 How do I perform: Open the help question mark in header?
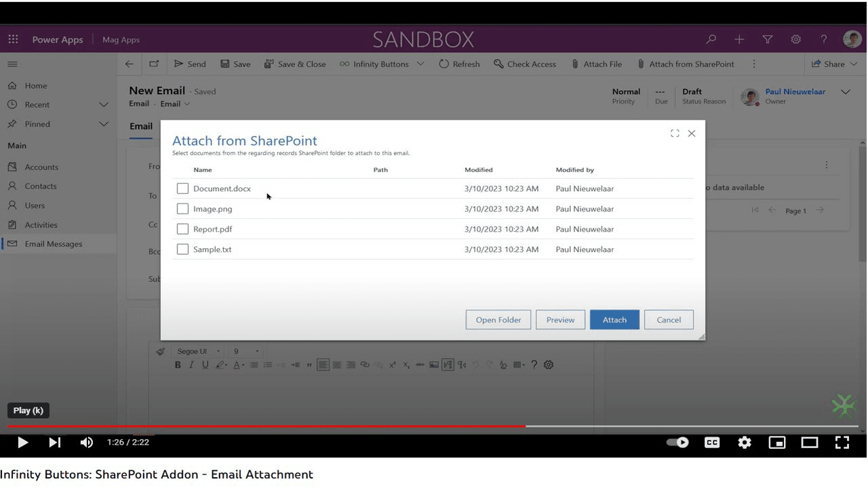823,39
